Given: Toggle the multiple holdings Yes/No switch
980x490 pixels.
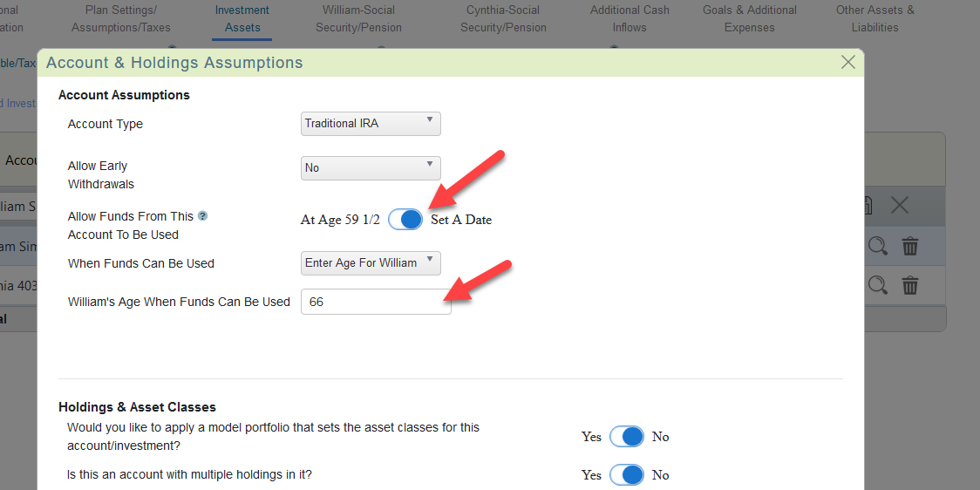Looking at the screenshot, I should (626, 474).
